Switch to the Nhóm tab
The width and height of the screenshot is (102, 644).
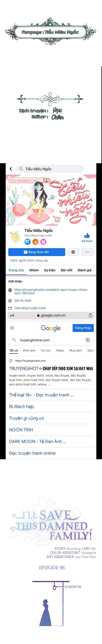coord(34,270)
